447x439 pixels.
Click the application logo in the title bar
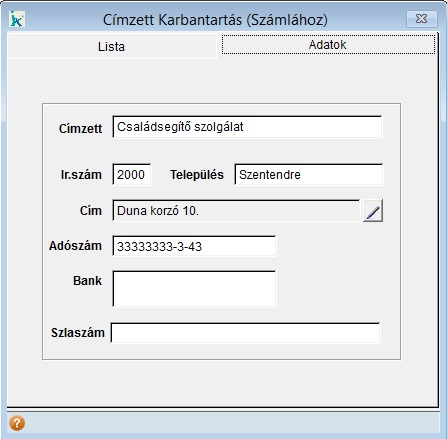pyautogui.click(x=17, y=19)
